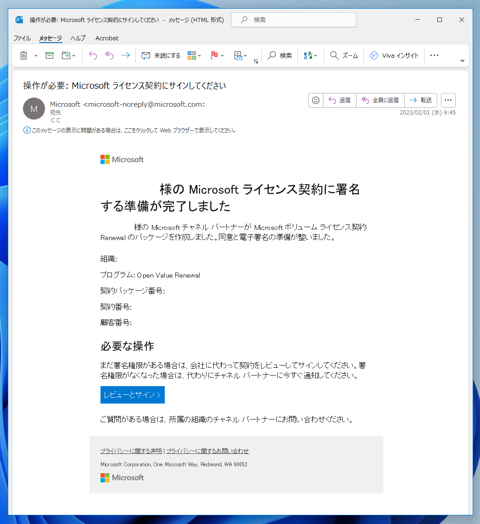The height and width of the screenshot is (524, 480).
Task: Click the toolbar Search (検索) button
Action: coord(280,55)
